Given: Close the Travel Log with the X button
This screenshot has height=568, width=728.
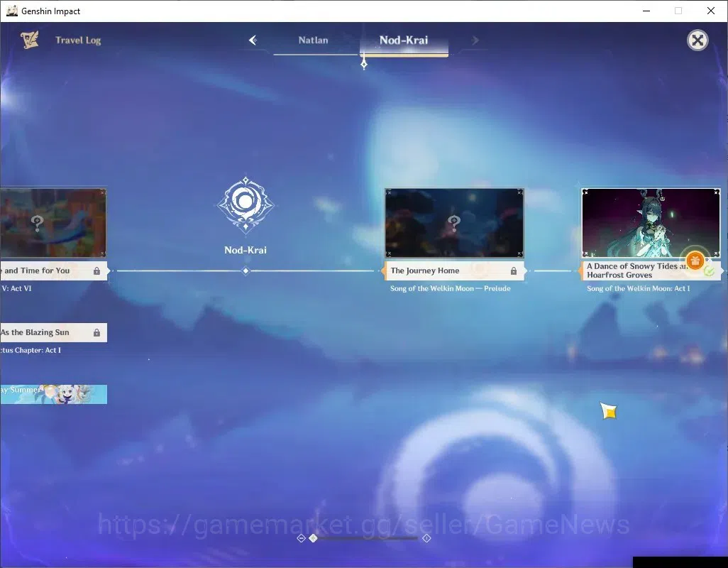Looking at the screenshot, I should 697,40.
